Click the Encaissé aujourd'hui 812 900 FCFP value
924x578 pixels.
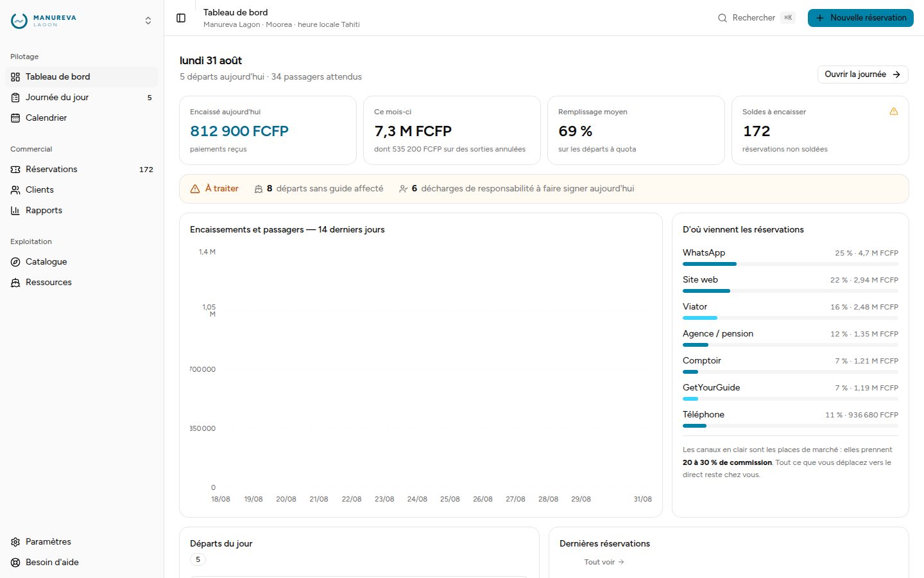(239, 131)
